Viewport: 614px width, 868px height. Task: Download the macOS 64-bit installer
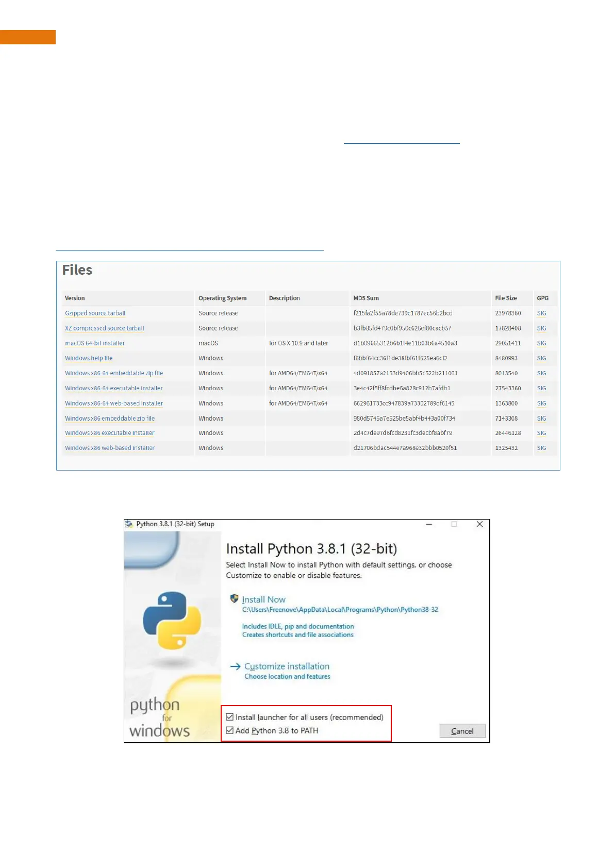pos(95,343)
